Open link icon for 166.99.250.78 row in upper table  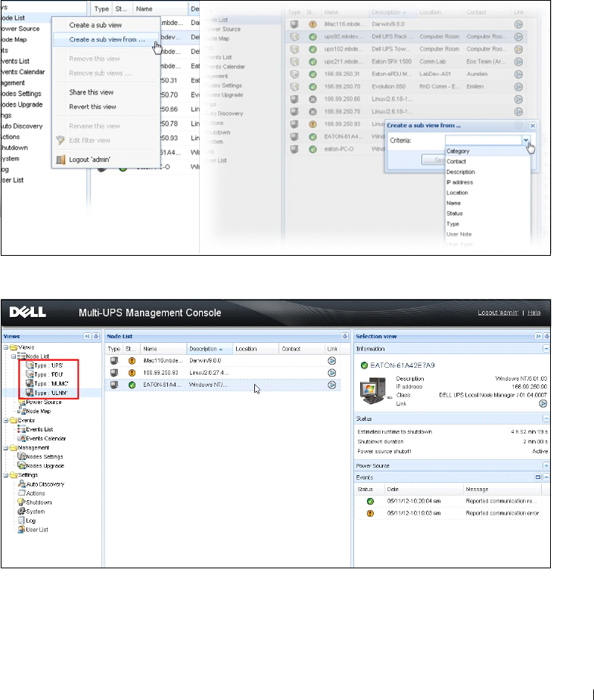coord(518,111)
